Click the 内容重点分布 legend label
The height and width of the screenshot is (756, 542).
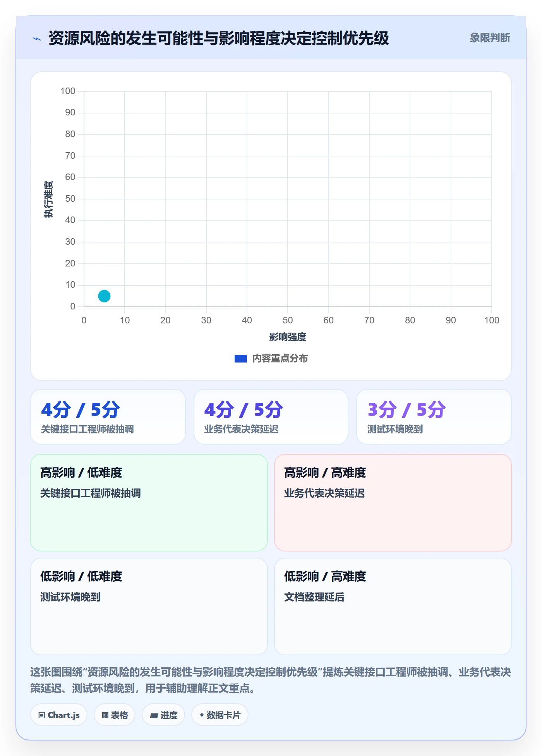coord(280,358)
